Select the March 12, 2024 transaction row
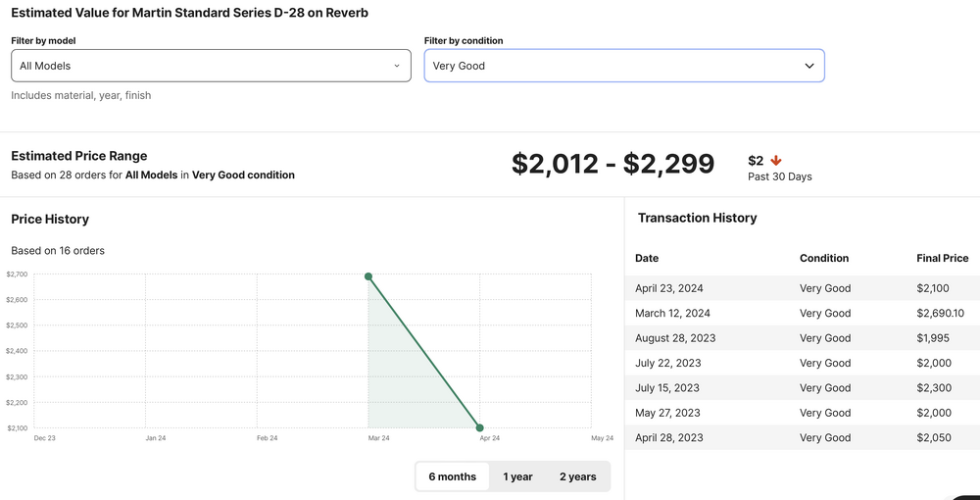The height and width of the screenshot is (500, 980). [802, 314]
